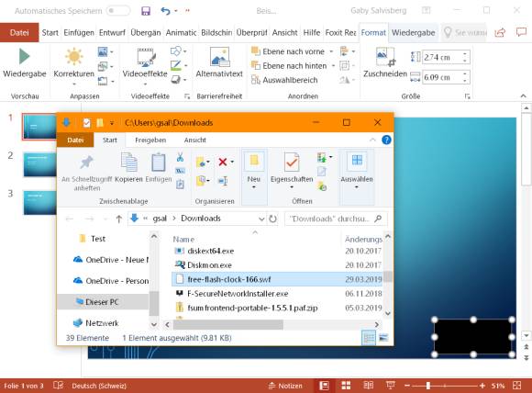This screenshot has width=532, height=393.
Task: Open the Datei tab in PowerPoint
Action: click(x=19, y=33)
